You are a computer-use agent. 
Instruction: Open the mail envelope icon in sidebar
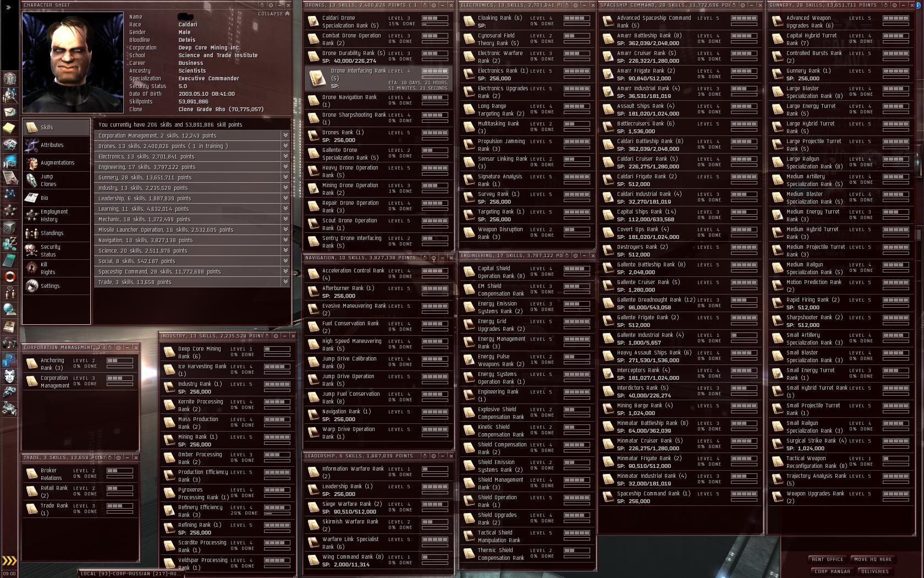(x=9, y=112)
